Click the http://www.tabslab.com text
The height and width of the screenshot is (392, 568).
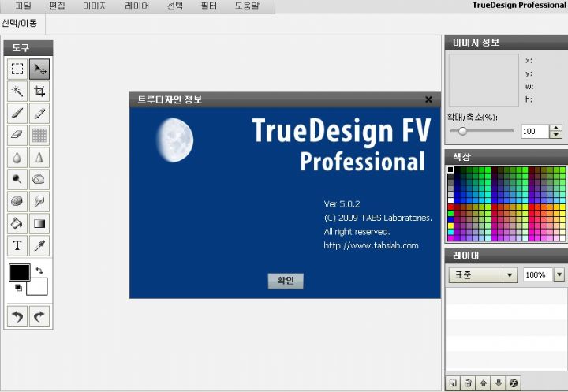coord(371,245)
